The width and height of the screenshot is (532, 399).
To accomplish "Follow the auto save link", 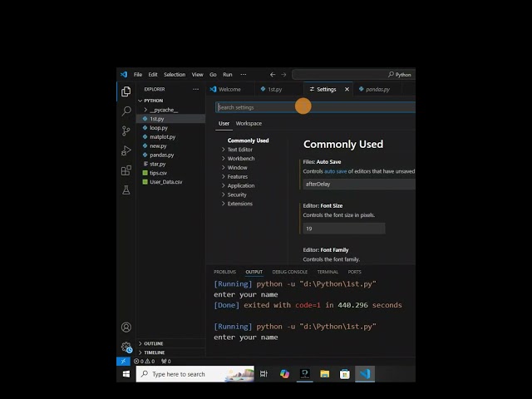I will click(335, 171).
